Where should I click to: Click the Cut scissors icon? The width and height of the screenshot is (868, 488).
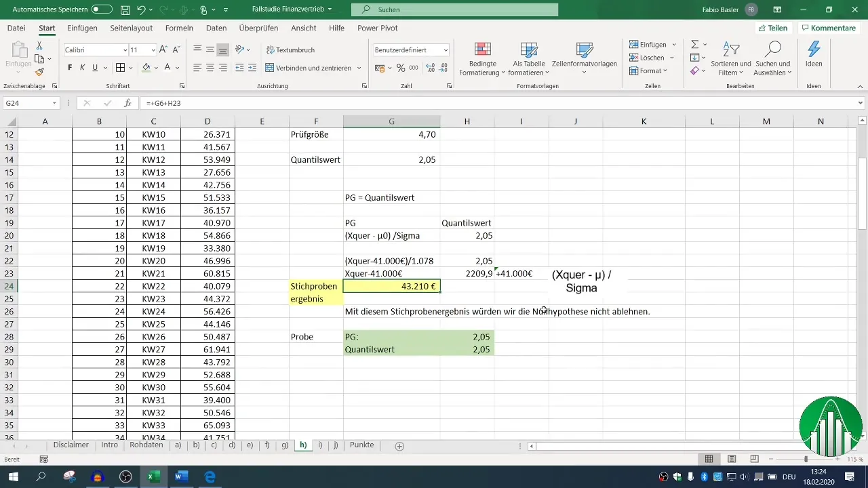point(39,45)
